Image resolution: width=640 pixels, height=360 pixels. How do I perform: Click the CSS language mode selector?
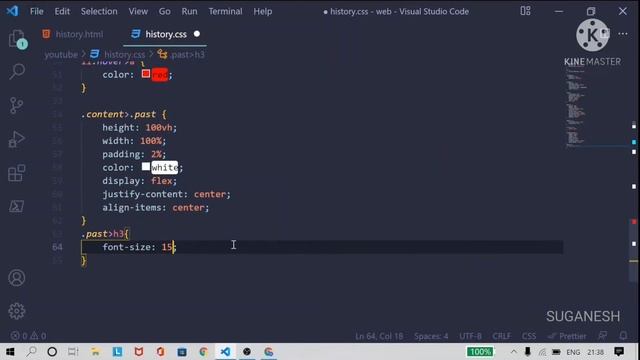tap(529, 336)
